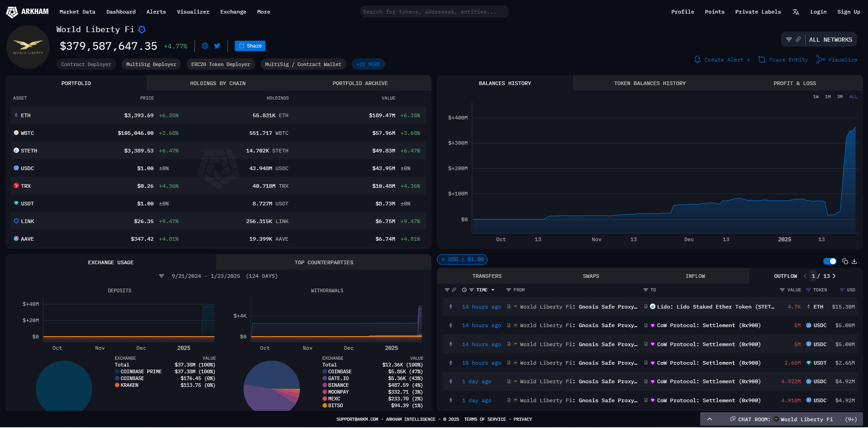The image size is (868, 428).
Task: Download transfers using the download icon
Action: tap(854, 261)
